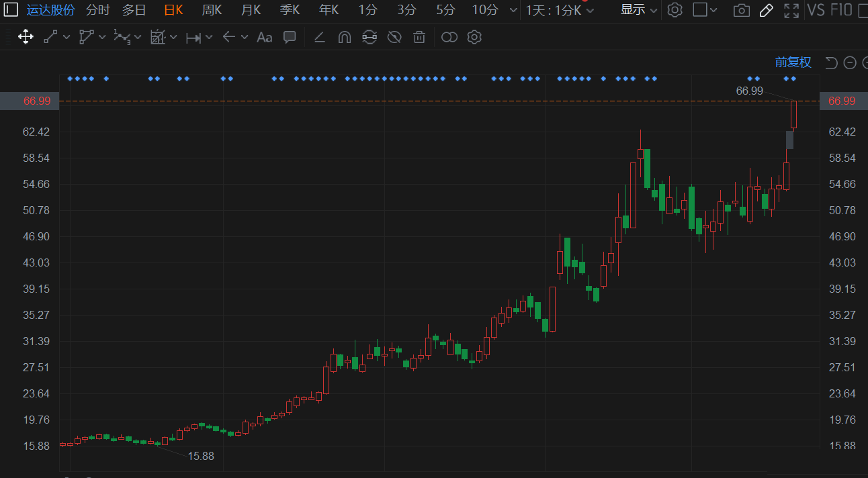Switch to the 分时 intraday tab
Image resolution: width=868 pixels, height=478 pixels.
coord(97,10)
